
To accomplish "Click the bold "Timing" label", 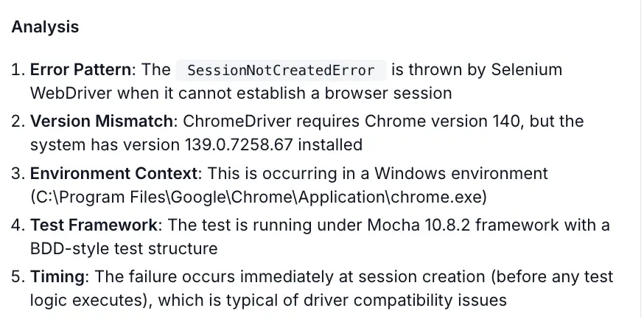I will [56, 278].
